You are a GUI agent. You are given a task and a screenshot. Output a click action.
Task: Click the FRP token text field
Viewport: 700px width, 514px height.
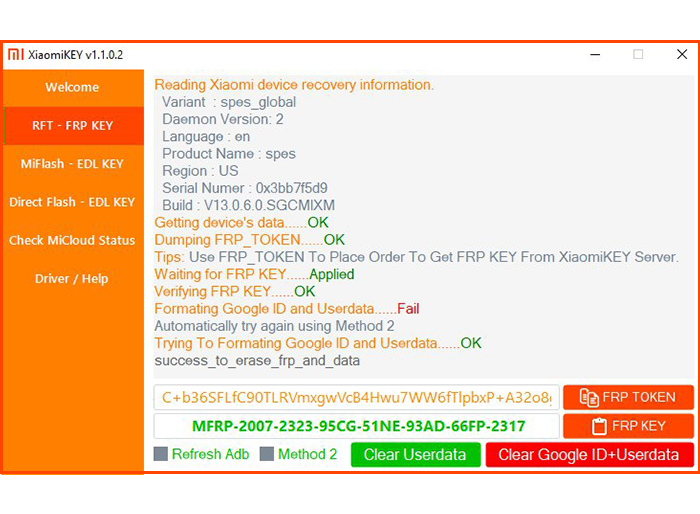356,397
